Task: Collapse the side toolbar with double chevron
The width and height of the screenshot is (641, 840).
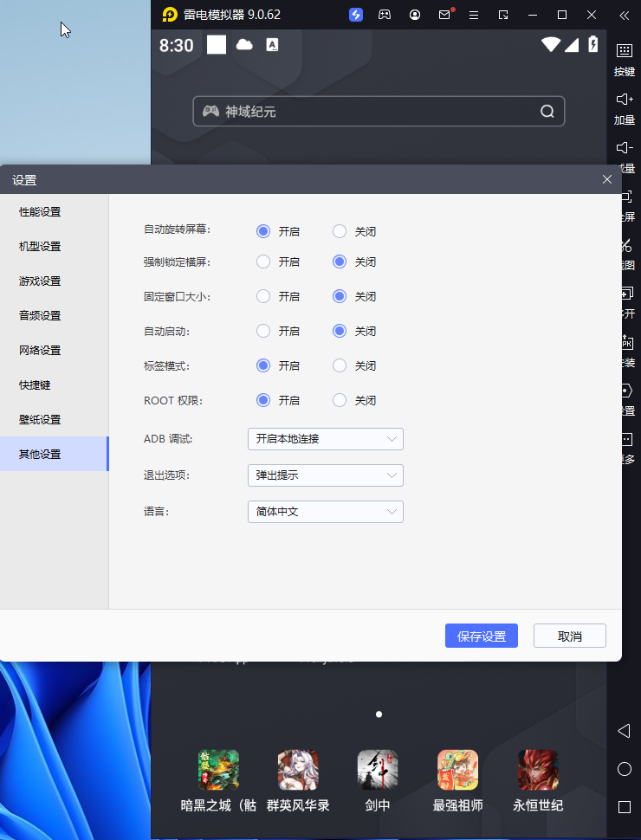Action: coord(624,15)
